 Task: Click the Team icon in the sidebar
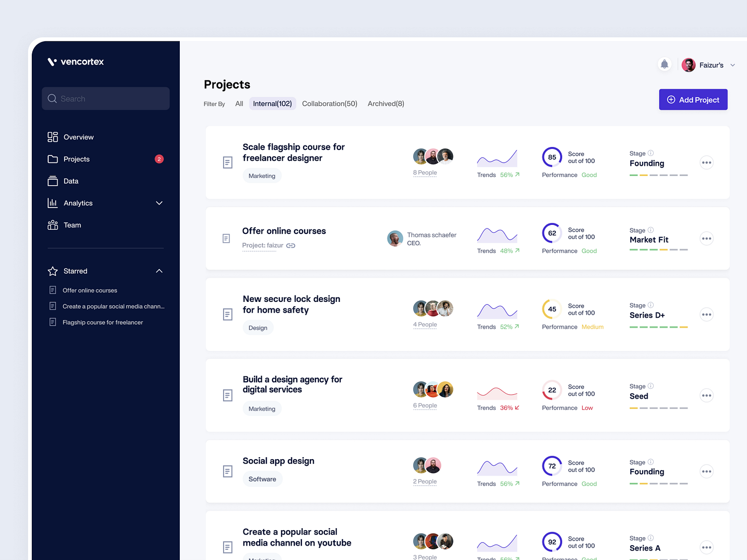[x=53, y=225]
